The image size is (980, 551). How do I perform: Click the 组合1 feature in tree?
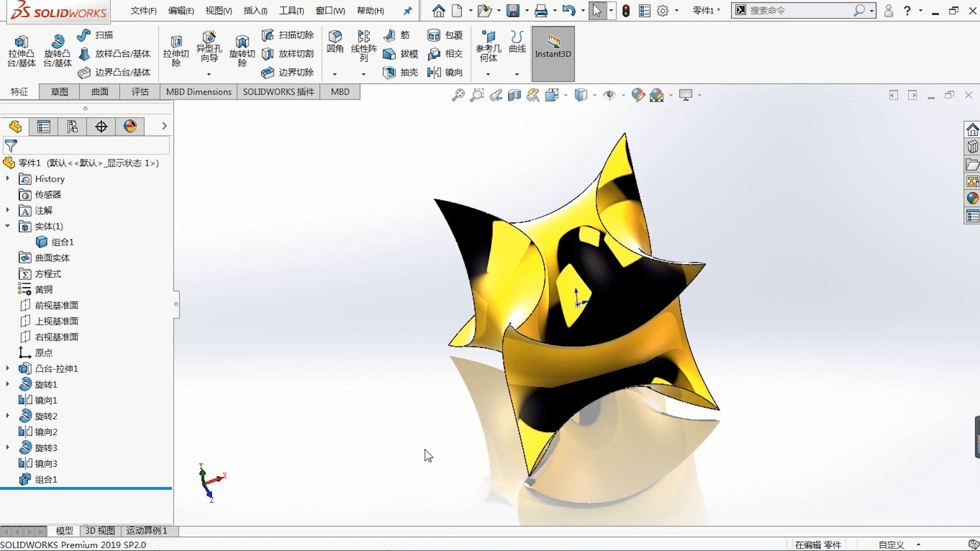click(45, 479)
